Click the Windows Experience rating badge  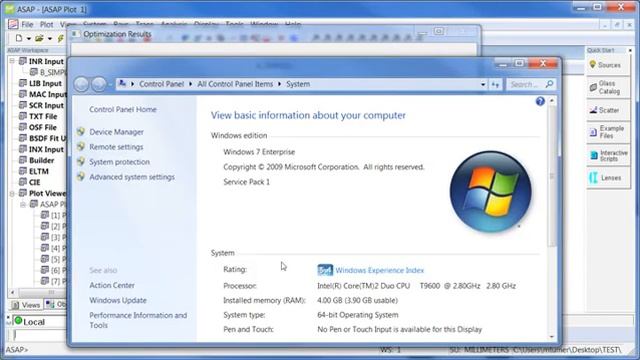point(325,270)
